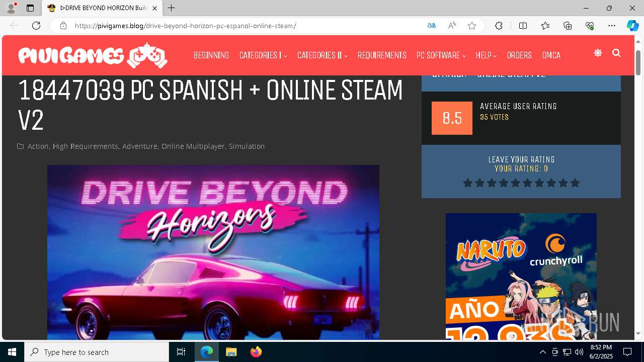
Task: Click the Action category link
Action: (38, 146)
